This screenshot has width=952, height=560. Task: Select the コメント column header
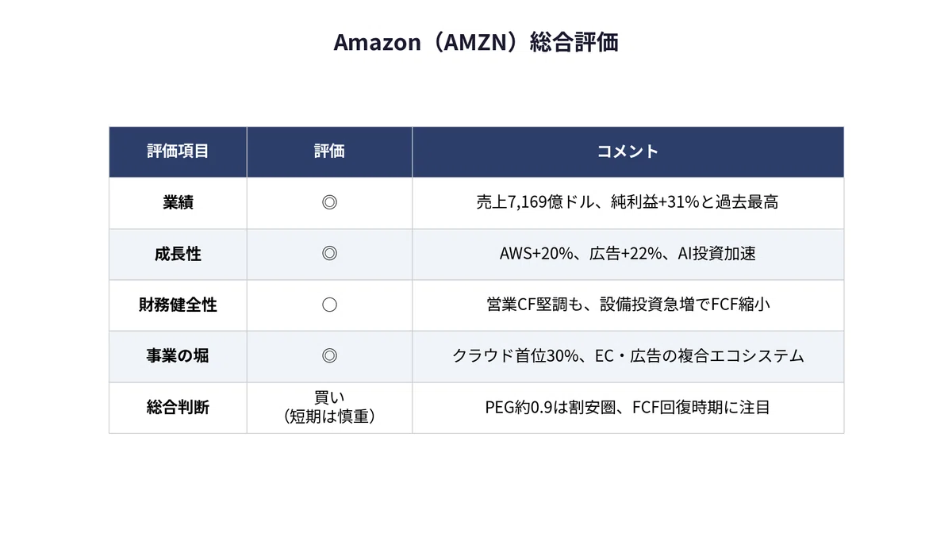pyautogui.click(x=628, y=152)
